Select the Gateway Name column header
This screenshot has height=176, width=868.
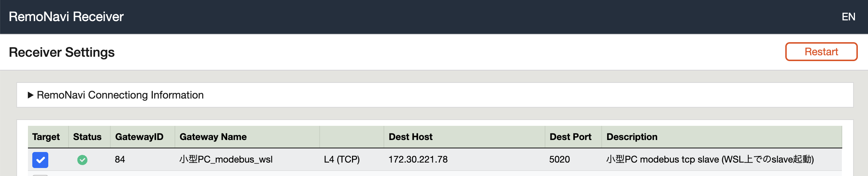click(x=213, y=137)
